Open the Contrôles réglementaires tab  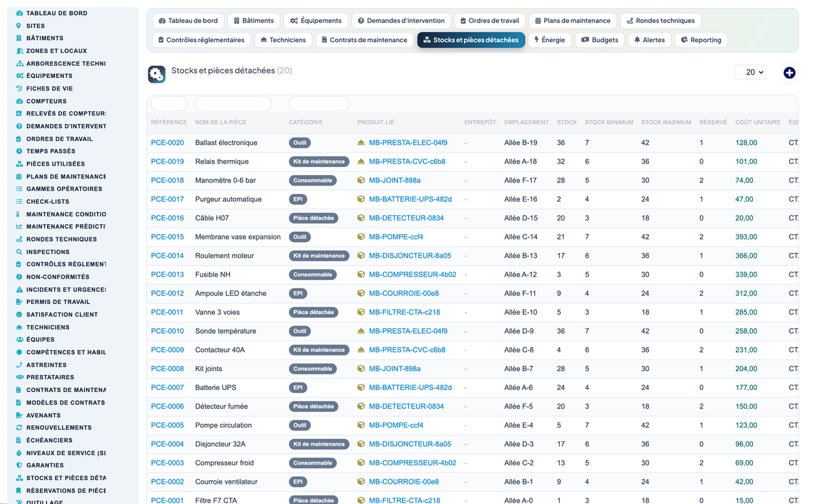tap(201, 40)
